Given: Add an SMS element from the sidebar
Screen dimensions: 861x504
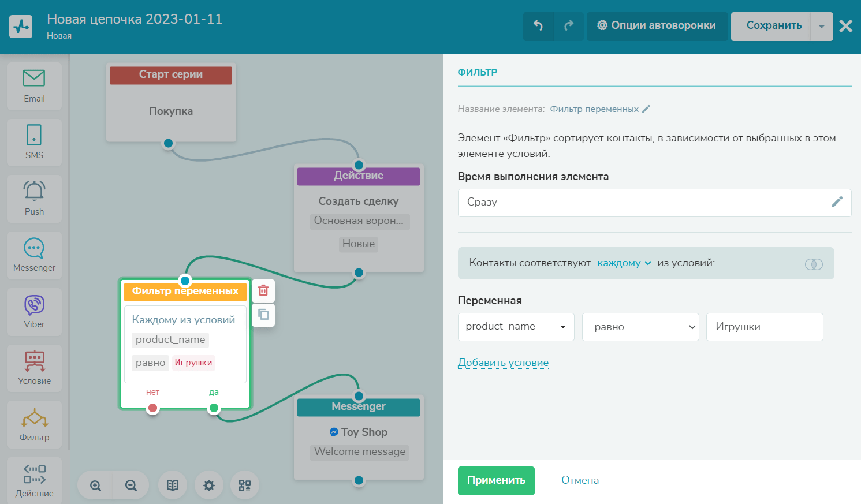Looking at the screenshot, I should (34, 143).
